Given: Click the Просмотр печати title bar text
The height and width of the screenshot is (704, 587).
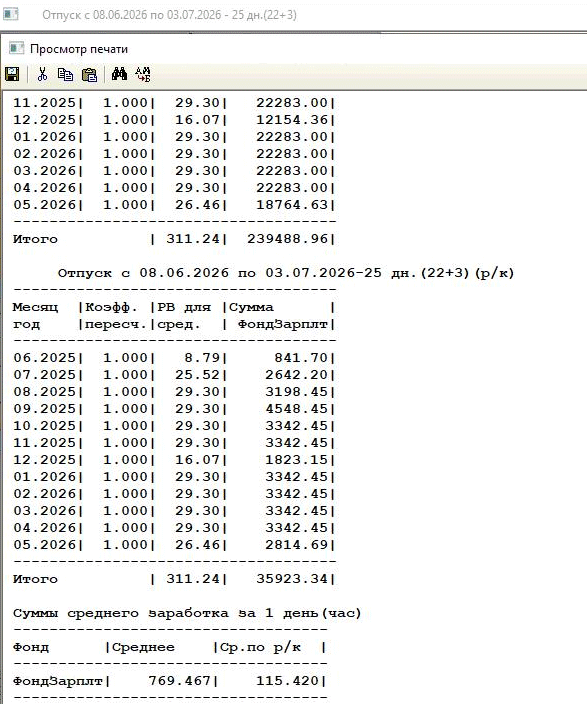Looking at the screenshot, I should tap(79, 49).
